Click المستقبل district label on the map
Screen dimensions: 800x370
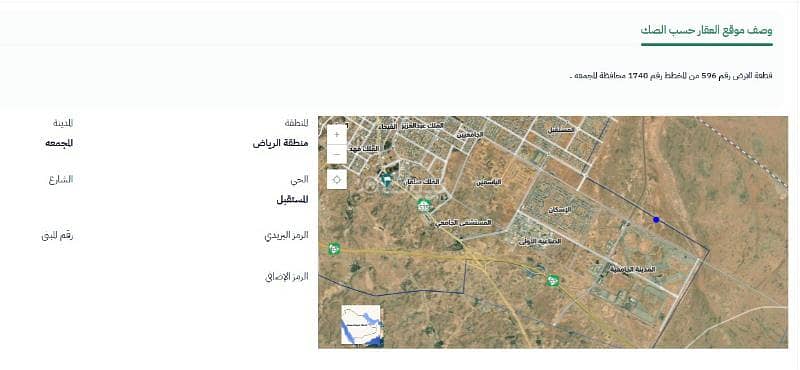coord(561,130)
